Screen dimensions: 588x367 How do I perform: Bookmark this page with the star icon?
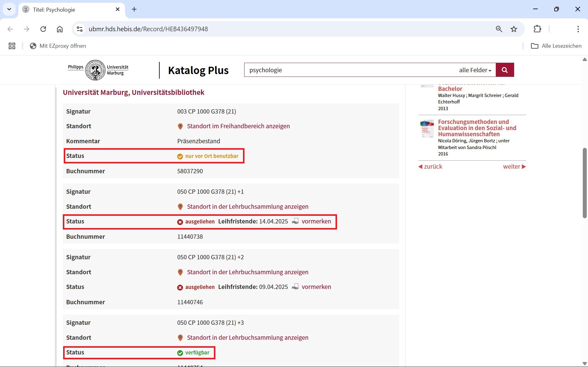click(514, 29)
